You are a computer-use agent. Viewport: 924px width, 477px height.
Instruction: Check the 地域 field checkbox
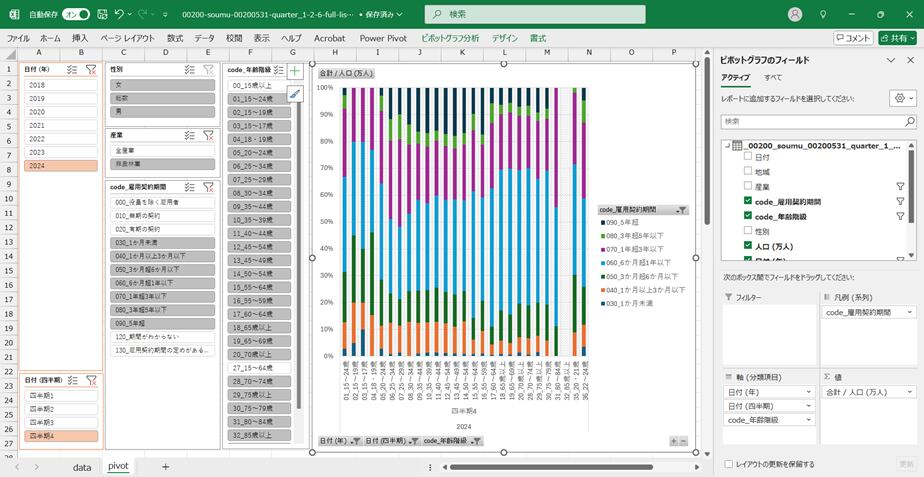pyautogui.click(x=747, y=171)
